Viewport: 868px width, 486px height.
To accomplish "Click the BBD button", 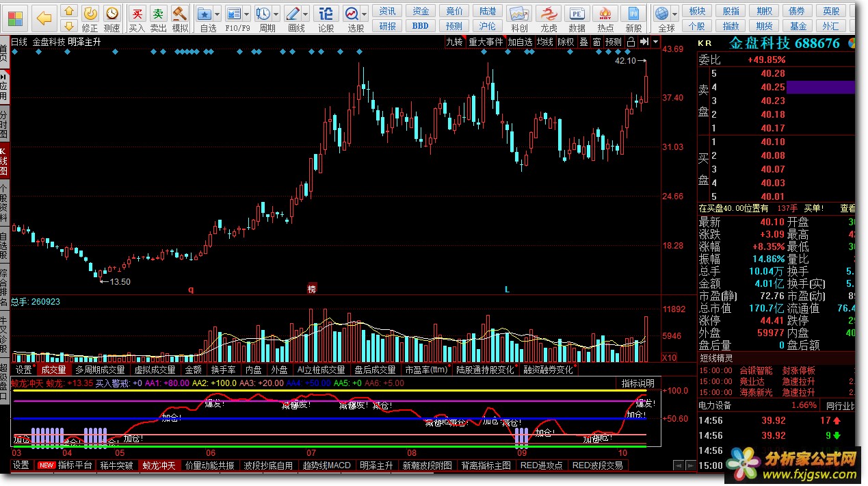I will (x=420, y=26).
